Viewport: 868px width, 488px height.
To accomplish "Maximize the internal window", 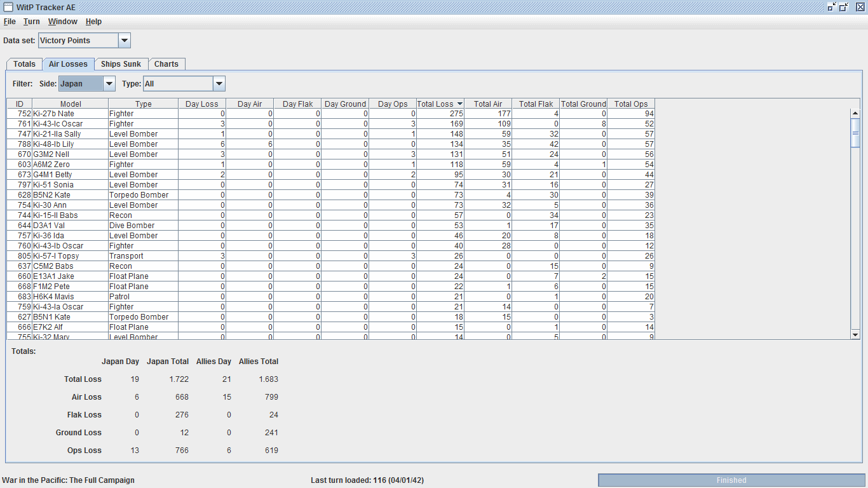I will [x=844, y=7].
